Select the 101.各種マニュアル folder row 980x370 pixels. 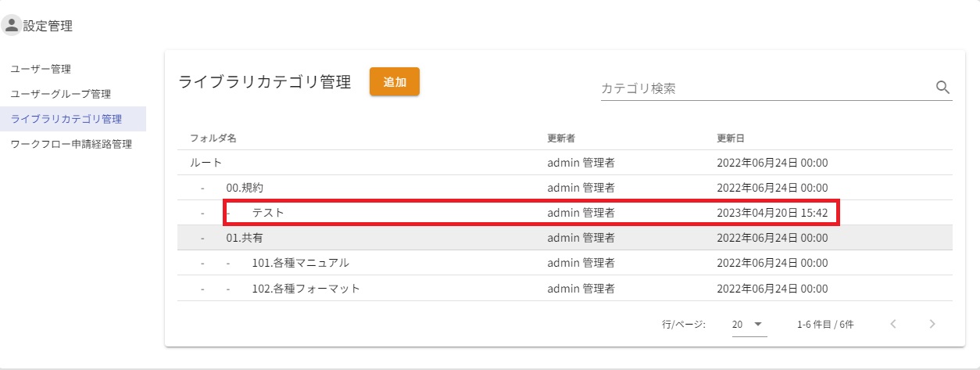pos(300,263)
